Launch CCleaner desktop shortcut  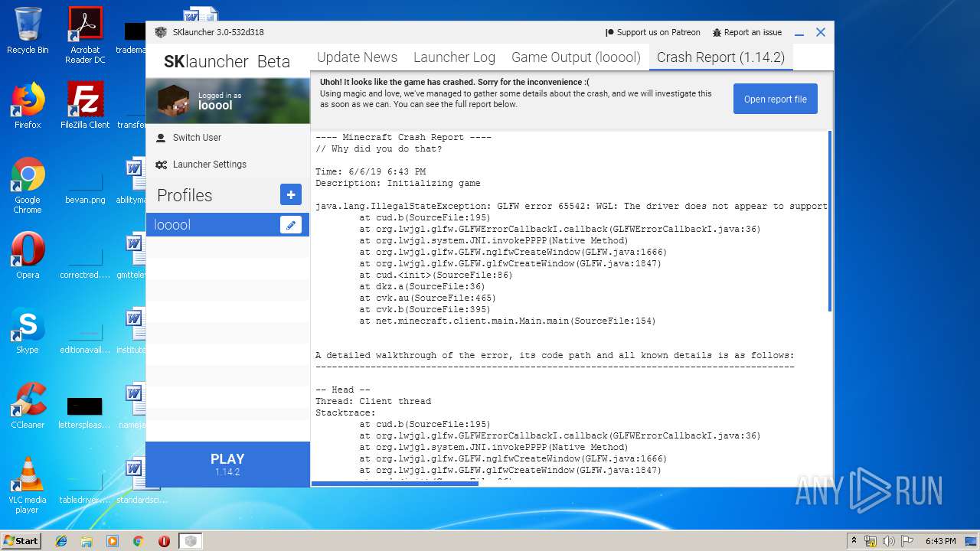pyautogui.click(x=28, y=406)
